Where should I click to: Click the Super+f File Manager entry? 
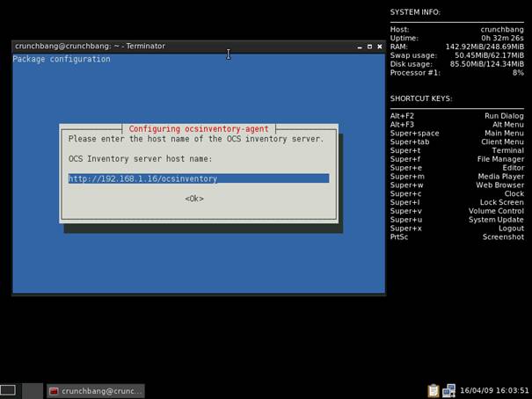click(456, 159)
